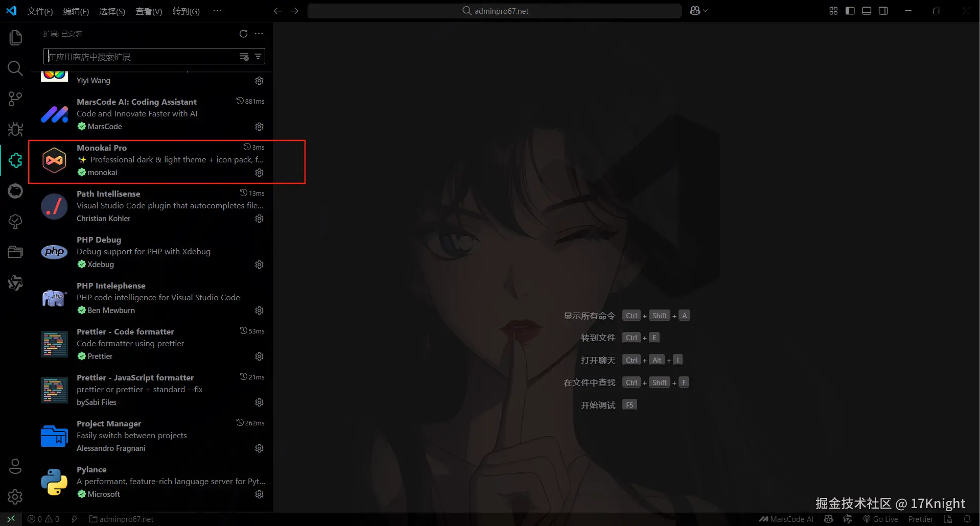
Task: Toggle the secondary side bar visibility
Action: [883, 11]
